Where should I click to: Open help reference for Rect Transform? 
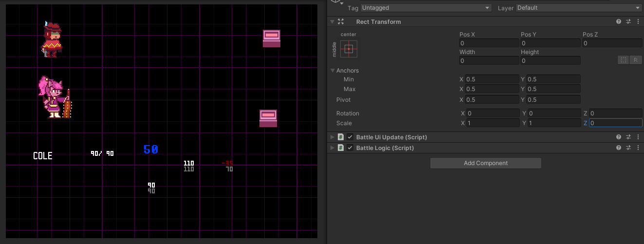pos(619,22)
